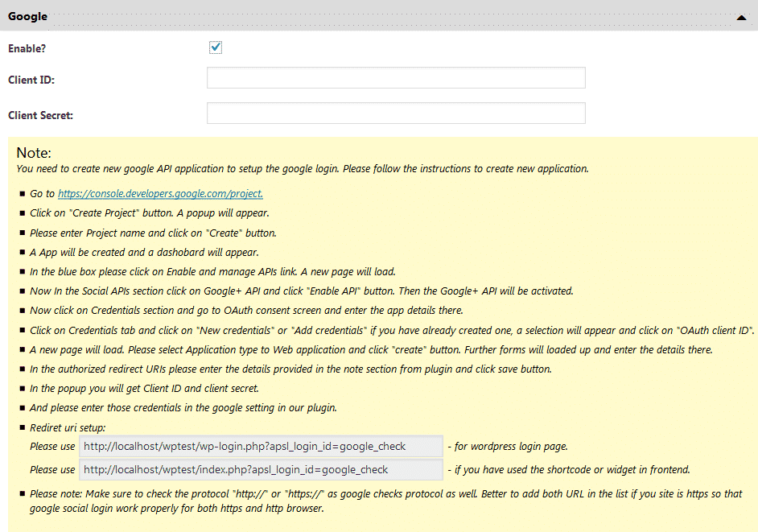Click 'A new page will load' instruction line
This screenshot has width=758, height=532.
pyautogui.click(x=371, y=349)
